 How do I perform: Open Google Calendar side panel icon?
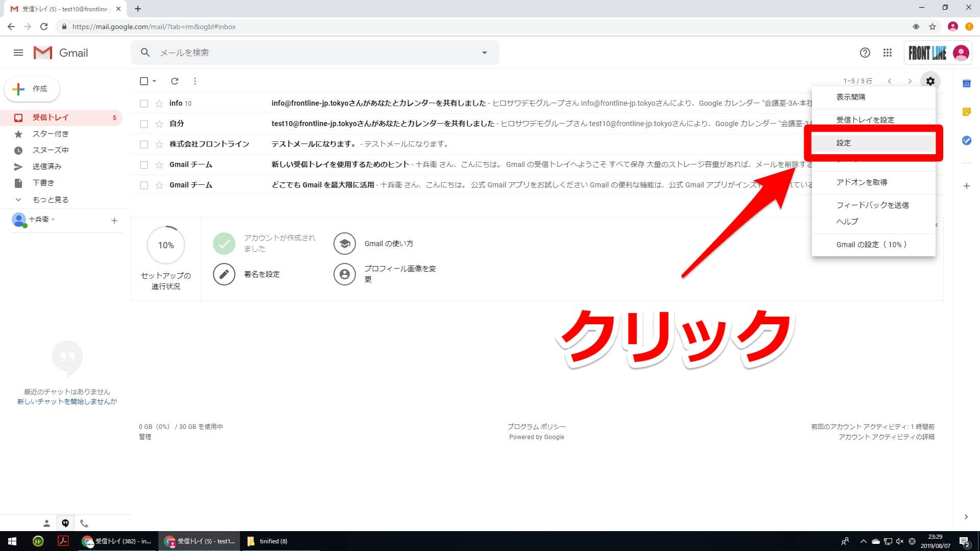point(966,83)
